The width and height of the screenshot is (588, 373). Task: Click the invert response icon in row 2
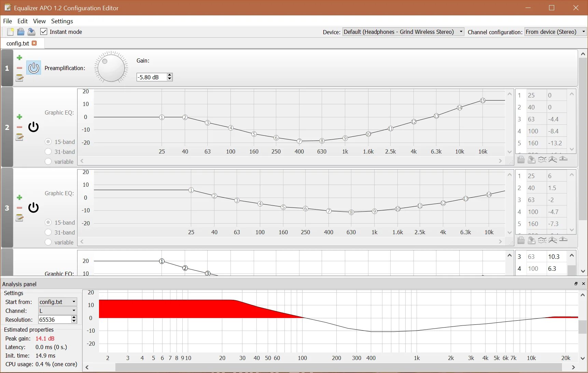(542, 159)
